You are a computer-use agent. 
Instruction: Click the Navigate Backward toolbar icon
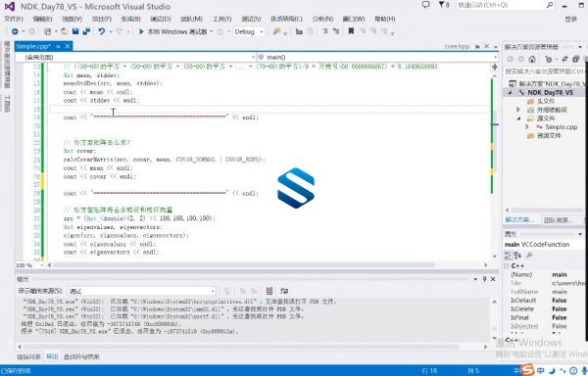tap(15, 32)
